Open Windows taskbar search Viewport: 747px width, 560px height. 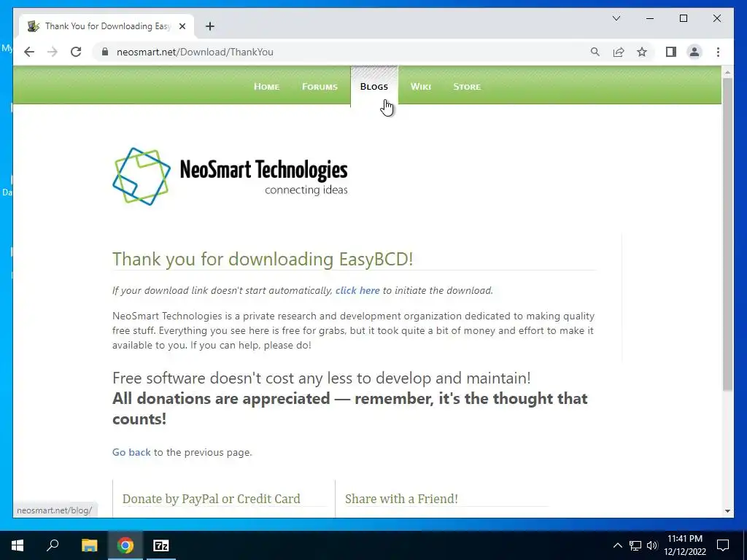pos(53,545)
